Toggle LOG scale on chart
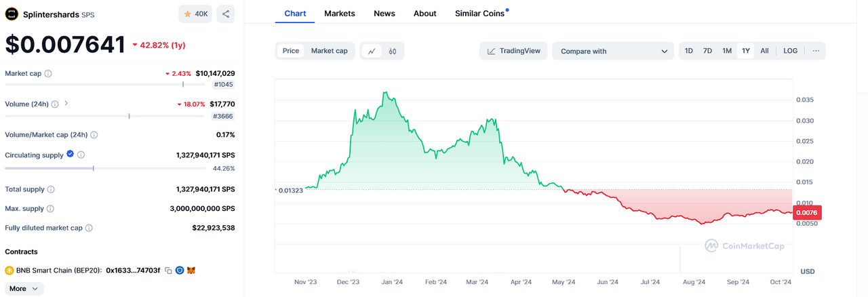Screen dimensions: 868x297 (x=791, y=51)
